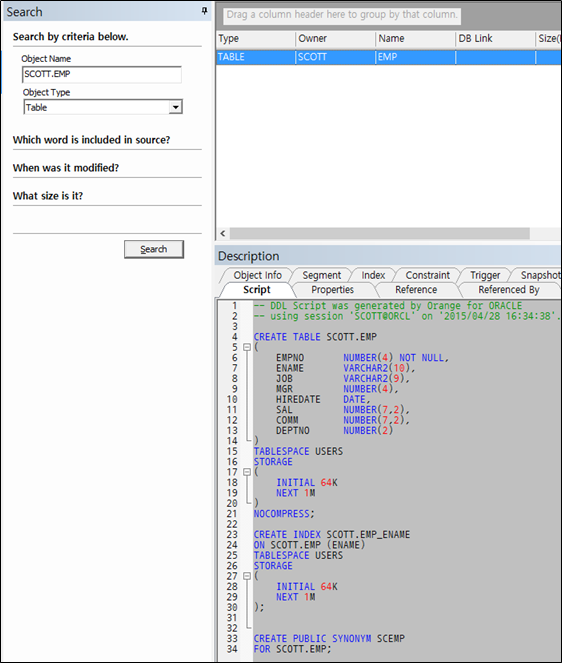Sort by the Type column header
562x663 pixels.
[255, 38]
